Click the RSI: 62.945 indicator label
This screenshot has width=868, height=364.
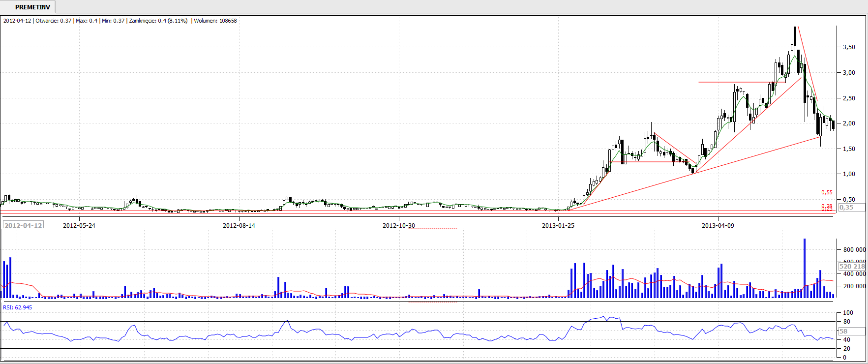(x=18, y=307)
